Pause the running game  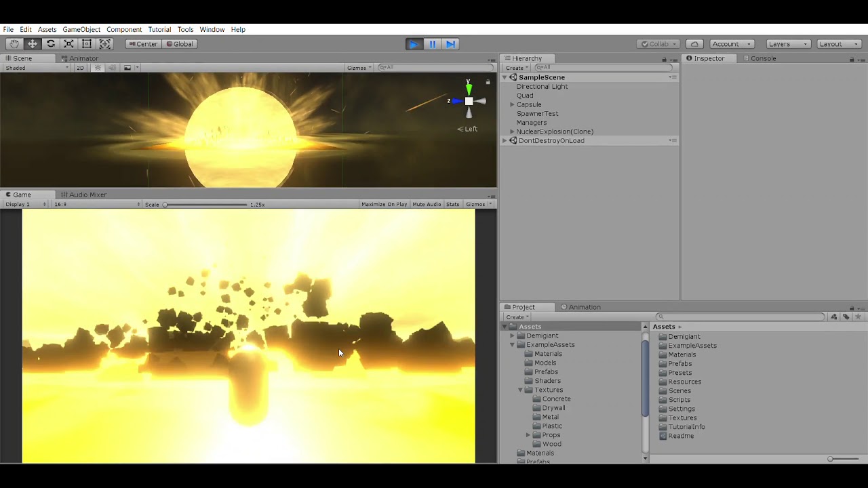(x=432, y=44)
